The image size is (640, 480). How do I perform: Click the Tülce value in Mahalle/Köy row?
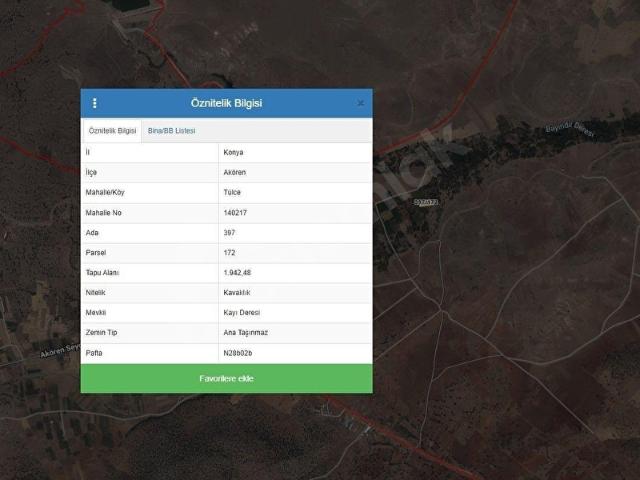pyautogui.click(x=232, y=192)
